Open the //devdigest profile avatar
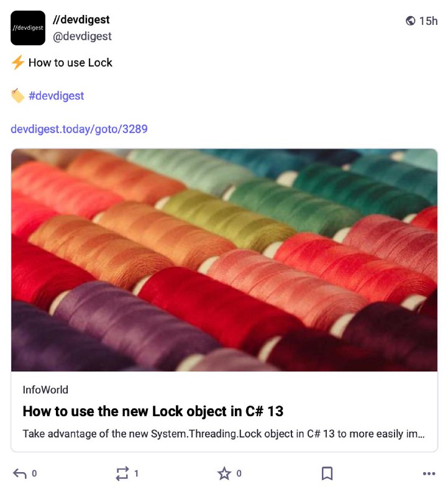 (x=28, y=28)
